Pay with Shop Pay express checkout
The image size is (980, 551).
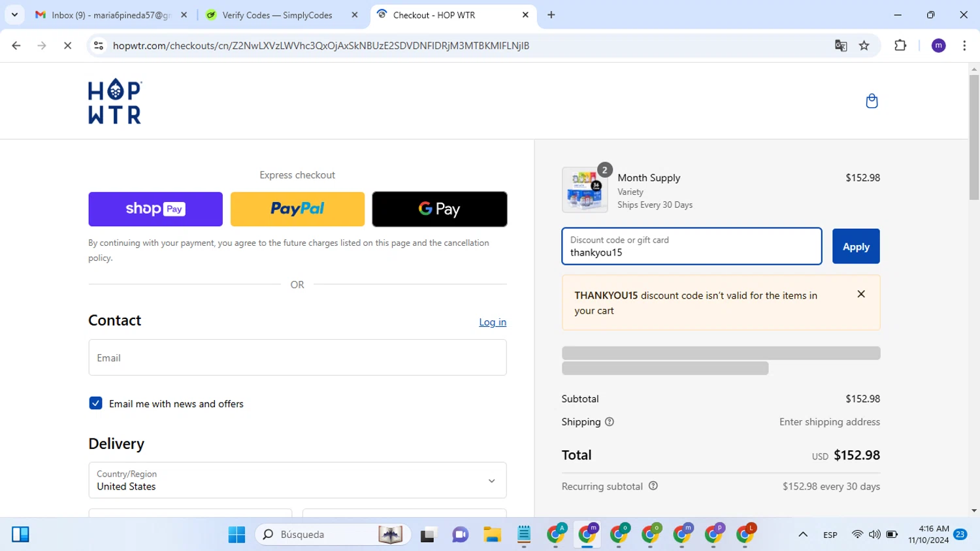click(155, 209)
